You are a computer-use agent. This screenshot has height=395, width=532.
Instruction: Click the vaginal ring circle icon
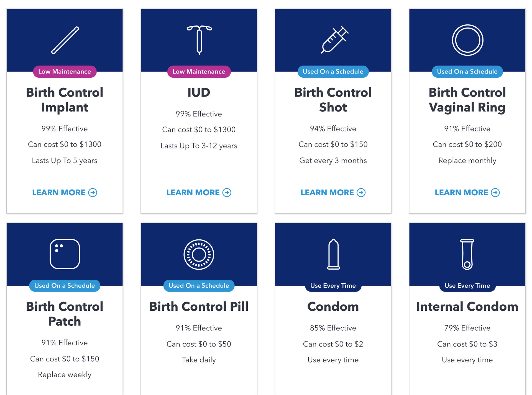[x=467, y=40]
